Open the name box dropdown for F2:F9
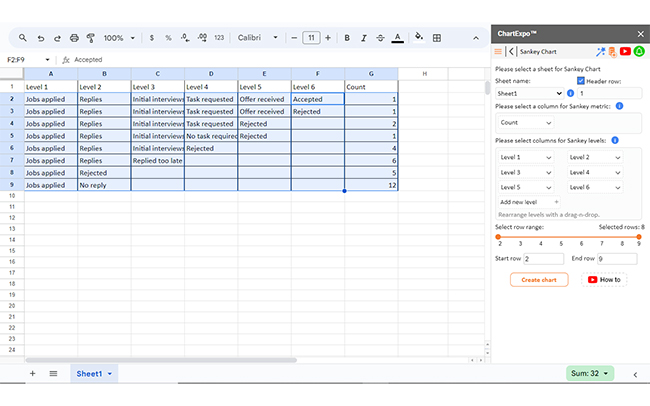650x406 pixels. tap(47, 60)
